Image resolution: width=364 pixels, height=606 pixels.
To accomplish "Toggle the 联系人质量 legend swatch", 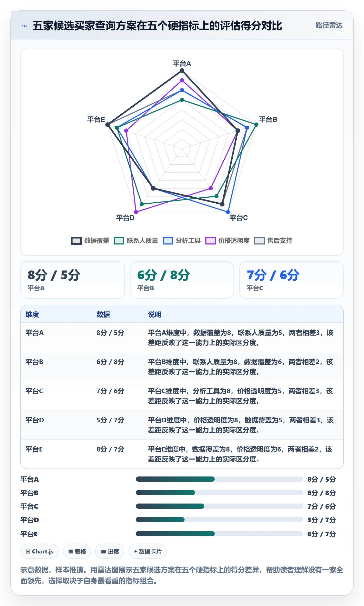I will click(119, 241).
